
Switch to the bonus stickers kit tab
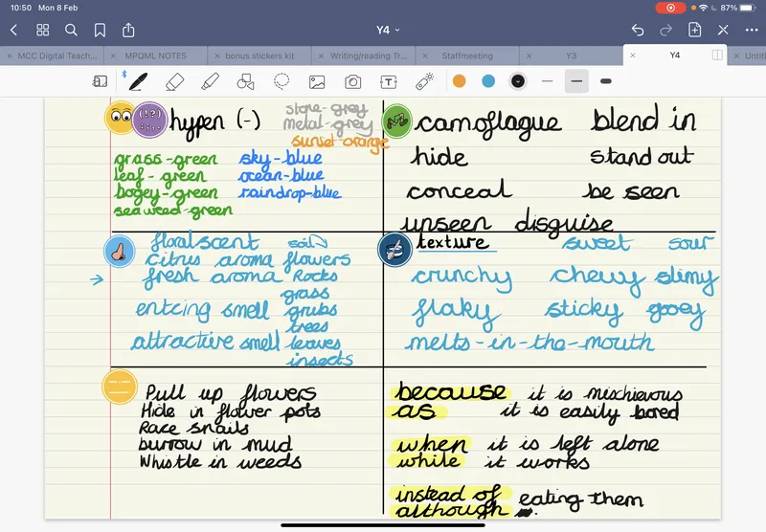click(x=259, y=56)
